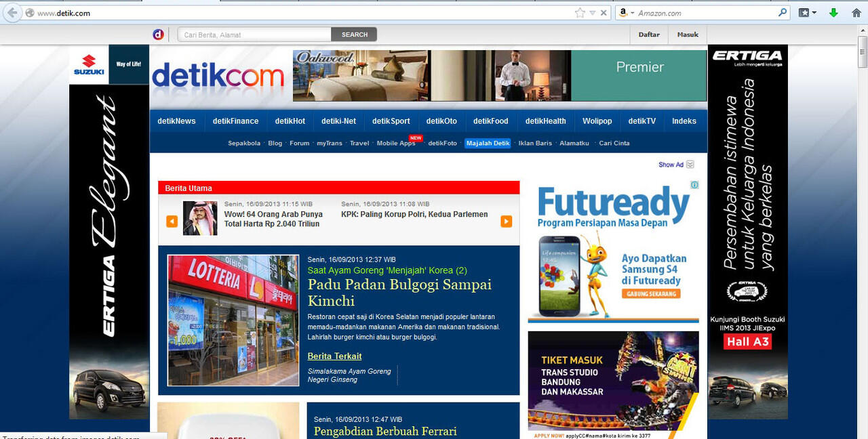Viewport: 868px width, 439px height.
Task: Open the Firefox home page icon
Action: (856, 12)
